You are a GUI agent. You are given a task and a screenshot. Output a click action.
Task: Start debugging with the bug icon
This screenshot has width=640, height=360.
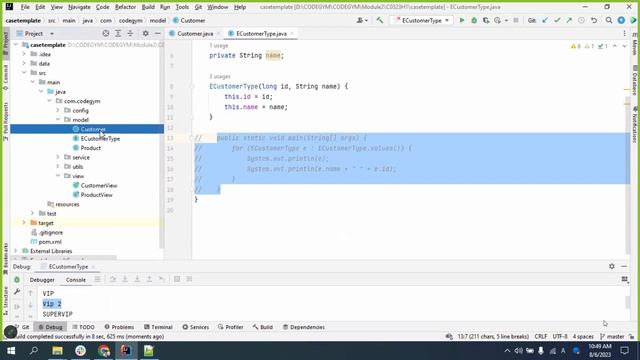(x=474, y=20)
